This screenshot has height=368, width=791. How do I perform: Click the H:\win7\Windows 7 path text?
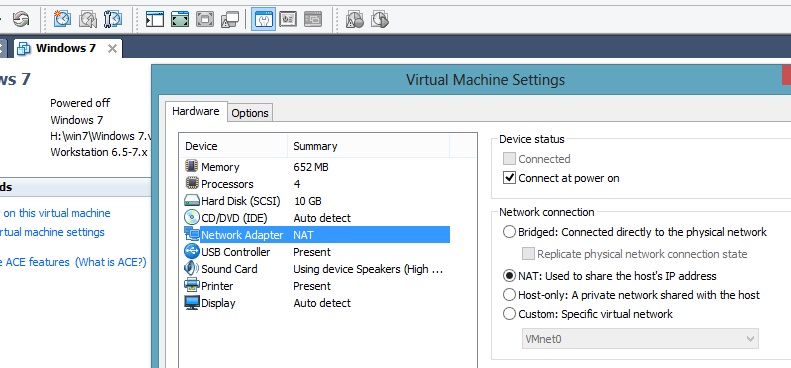pos(100,136)
